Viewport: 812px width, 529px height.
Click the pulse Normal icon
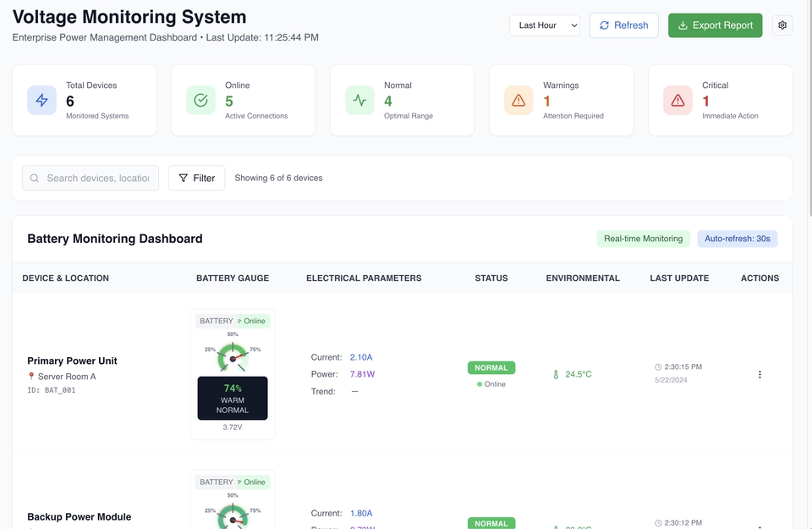coord(360,100)
